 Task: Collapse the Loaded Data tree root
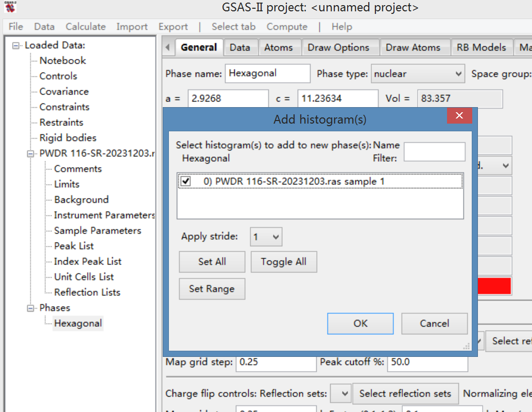tap(17, 45)
